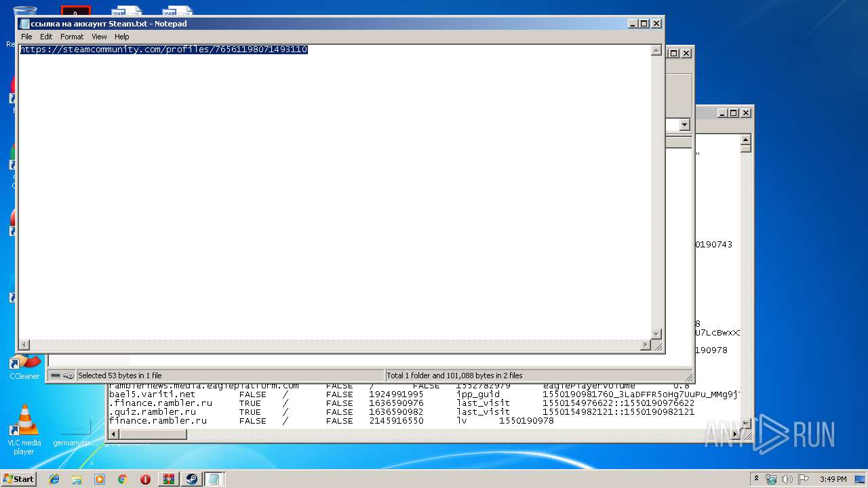Viewport: 868px width, 488px height.
Task: Click scroll-up arrow in rear cookie window
Action: coord(746,140)
